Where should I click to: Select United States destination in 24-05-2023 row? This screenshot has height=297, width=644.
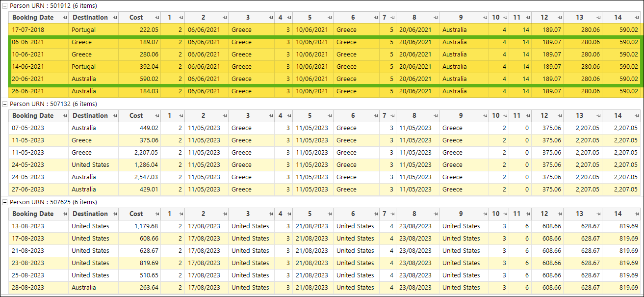(93, 165)
